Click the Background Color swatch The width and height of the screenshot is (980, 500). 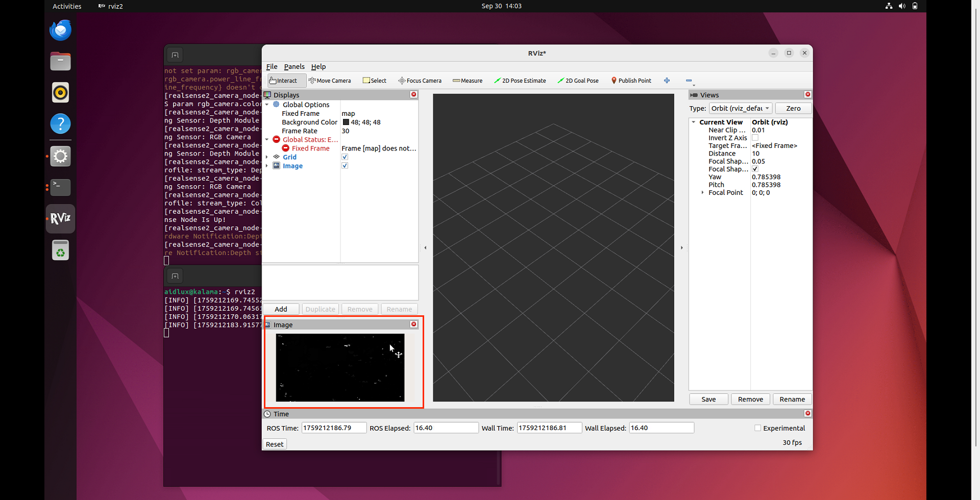pos(346,122)
